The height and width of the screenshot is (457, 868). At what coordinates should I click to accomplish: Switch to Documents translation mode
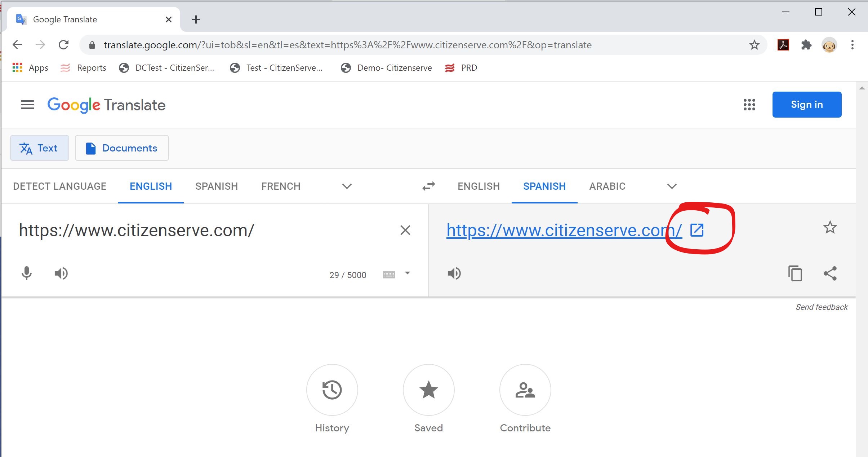pyautogui.click(x=122, y=148)
